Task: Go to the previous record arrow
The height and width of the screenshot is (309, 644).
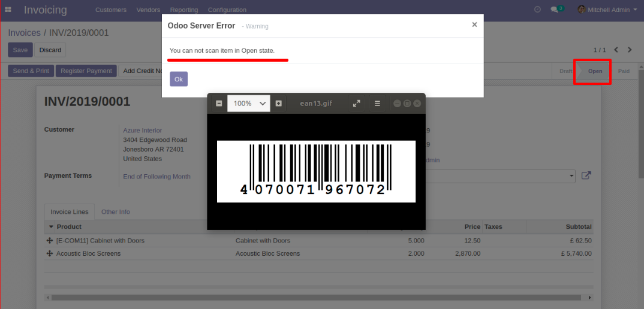Action: coord(616,50)
